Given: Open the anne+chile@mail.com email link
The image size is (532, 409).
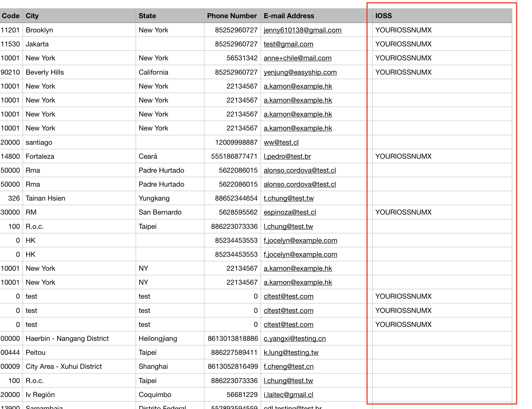Looking at the screenshot, I should (x=298, y=58).
